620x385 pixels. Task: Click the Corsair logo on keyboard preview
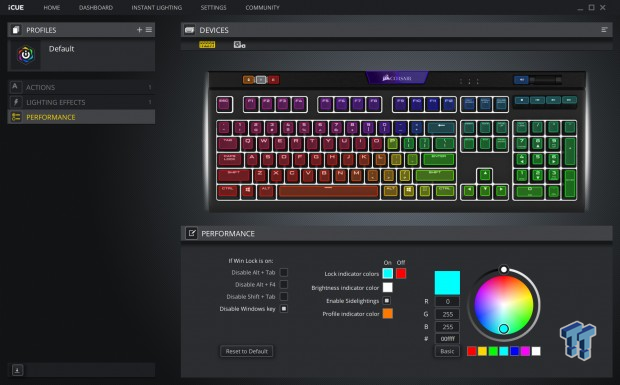(x=397, y=78)
